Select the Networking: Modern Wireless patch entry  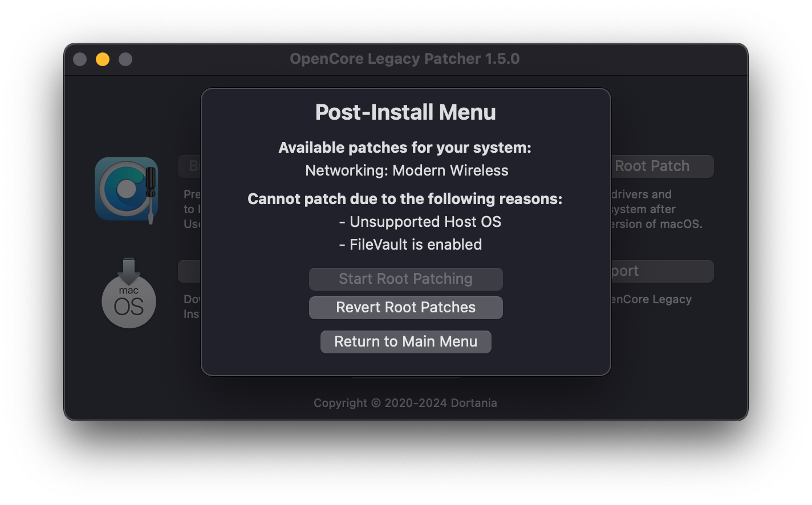click(407, 170)
